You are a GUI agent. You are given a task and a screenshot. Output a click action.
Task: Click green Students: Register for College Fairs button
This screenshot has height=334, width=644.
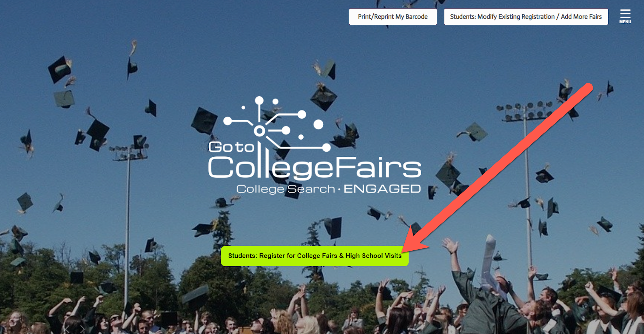point(315,256)
